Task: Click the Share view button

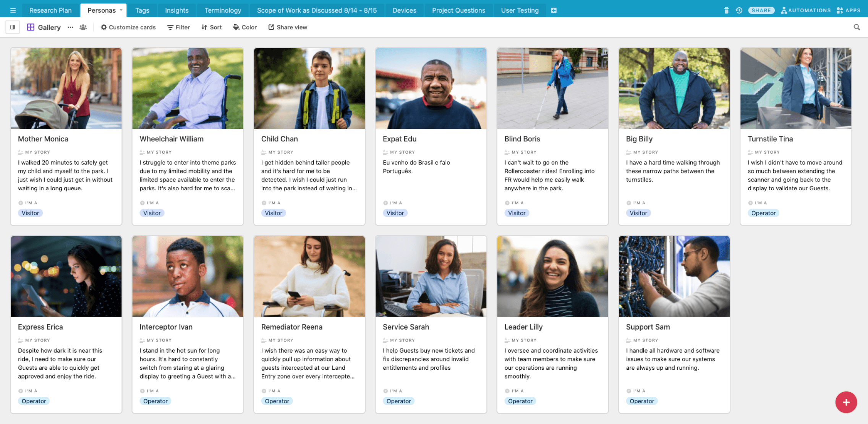Action: 288,27
